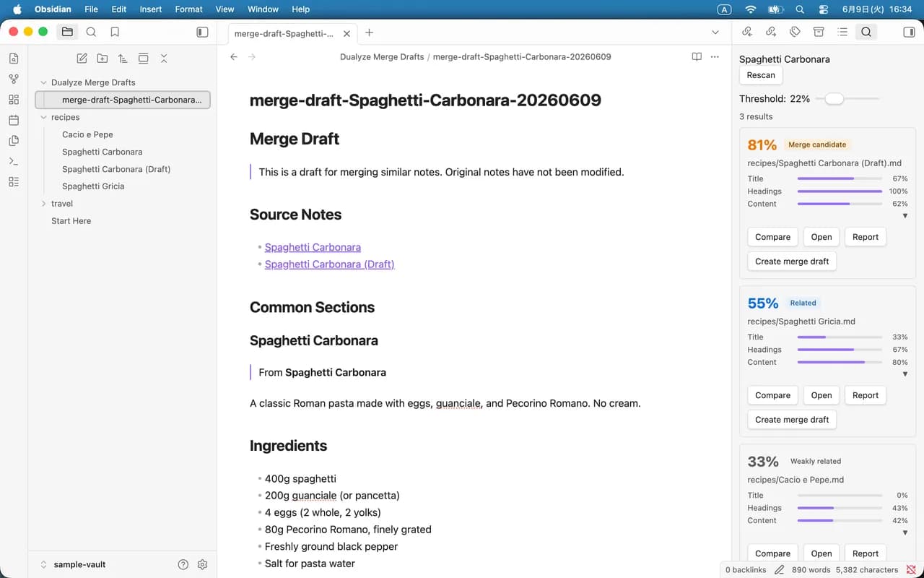Navigate forward with the right arrow
The image size is (924, 578).
click(x=252, y=56)
